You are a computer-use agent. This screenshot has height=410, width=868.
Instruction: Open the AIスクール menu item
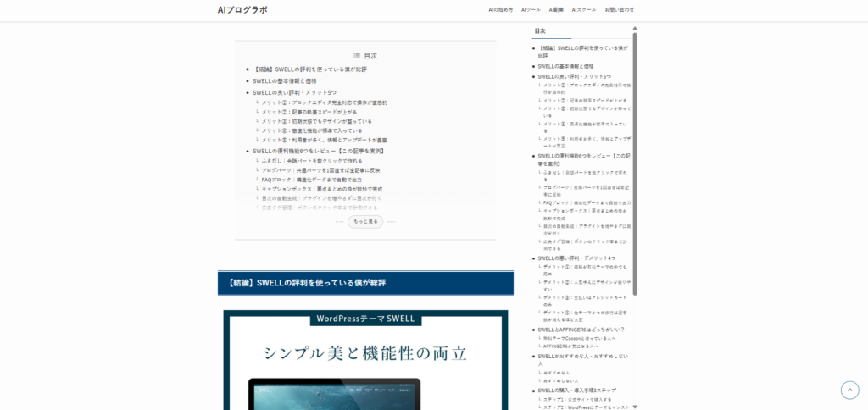[584, 10]
